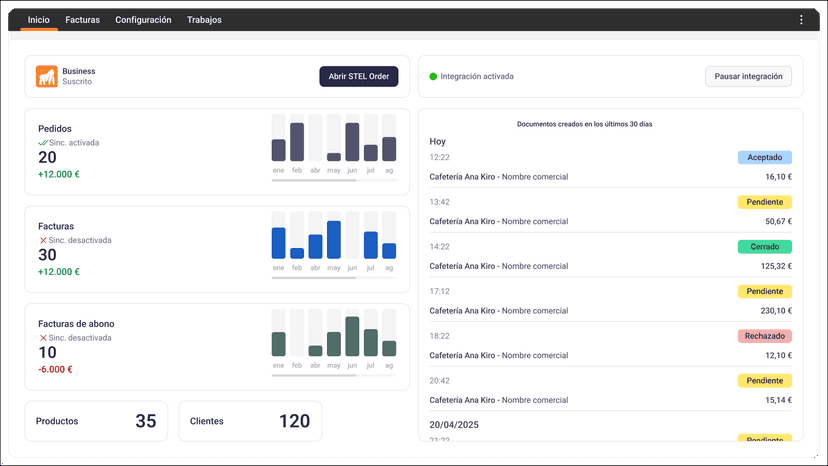Click the green integration status dot

coord(433,77)
